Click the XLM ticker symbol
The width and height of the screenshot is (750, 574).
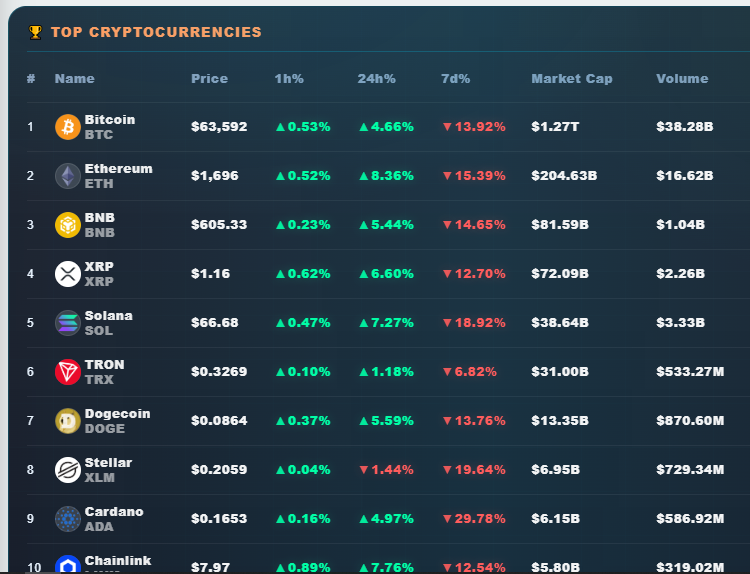point(99,477)
